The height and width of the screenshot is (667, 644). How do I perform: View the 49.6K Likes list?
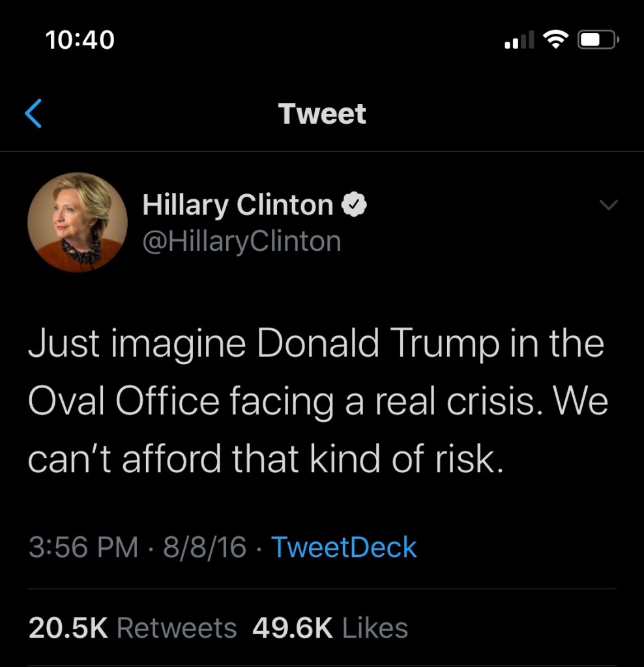click(x=330, y=628)
